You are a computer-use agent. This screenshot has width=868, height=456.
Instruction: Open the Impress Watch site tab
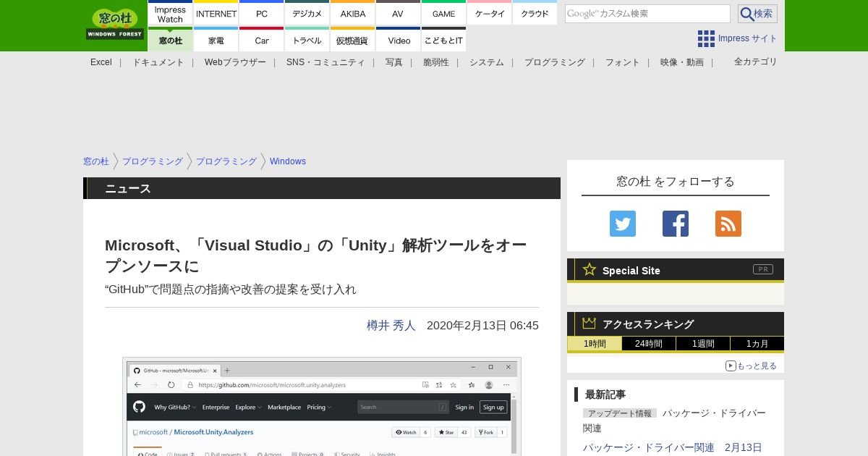[170, 13]
